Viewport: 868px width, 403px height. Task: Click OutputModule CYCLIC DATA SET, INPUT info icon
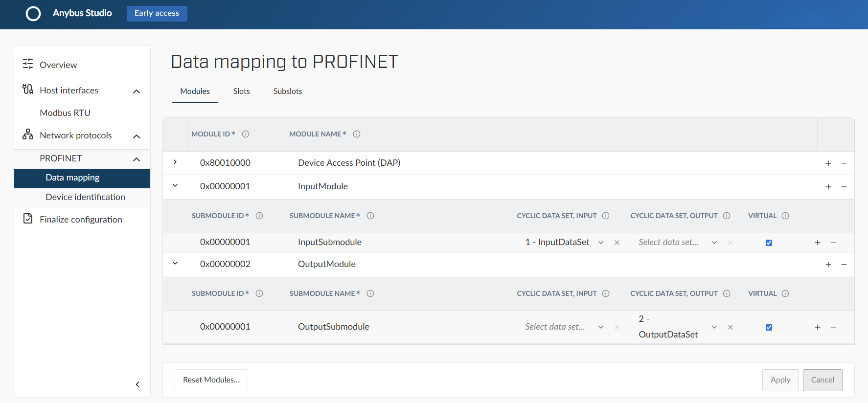[x=606, y=293]
